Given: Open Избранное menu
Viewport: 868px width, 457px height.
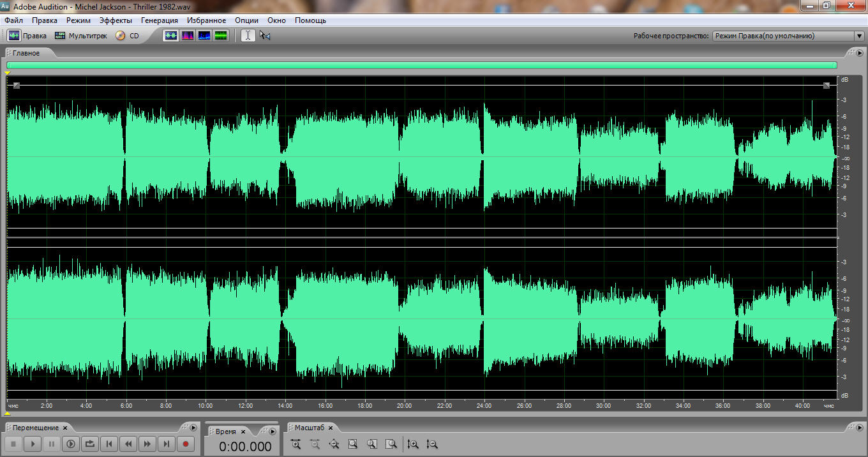Looking at the screenshot, I should coord(207,20).
